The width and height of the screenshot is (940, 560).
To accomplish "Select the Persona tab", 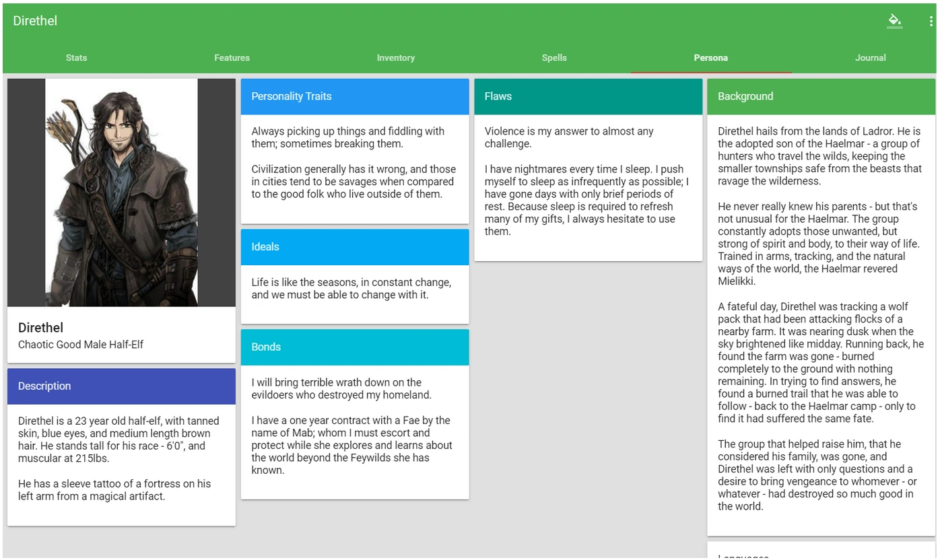I will 711,58.
